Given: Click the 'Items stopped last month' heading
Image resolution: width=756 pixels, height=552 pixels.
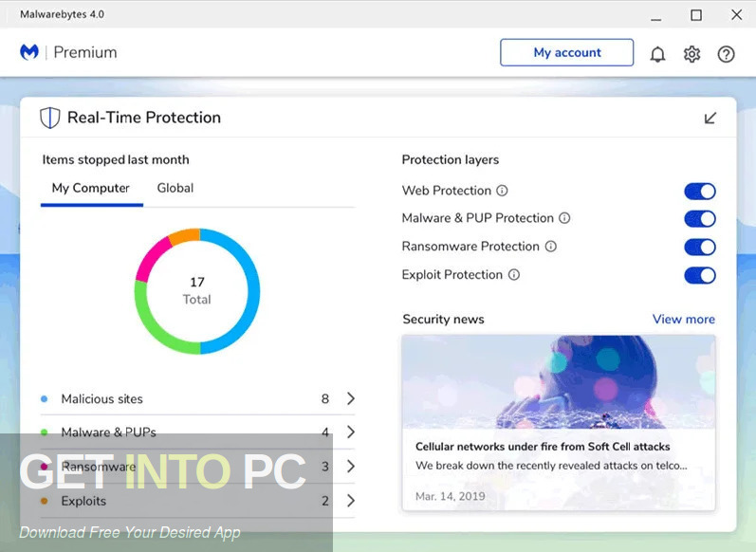Looking at the screenshot, I should [116, 159].
